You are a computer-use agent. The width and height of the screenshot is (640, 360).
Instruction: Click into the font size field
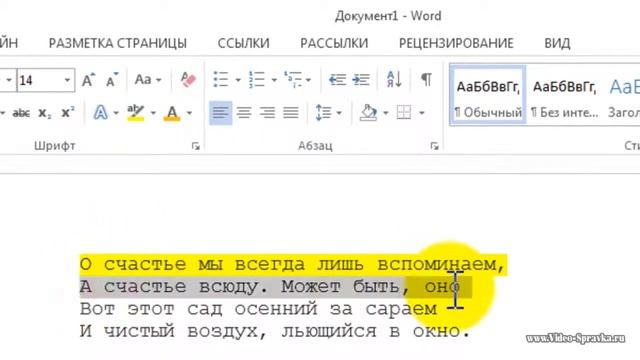40,80
